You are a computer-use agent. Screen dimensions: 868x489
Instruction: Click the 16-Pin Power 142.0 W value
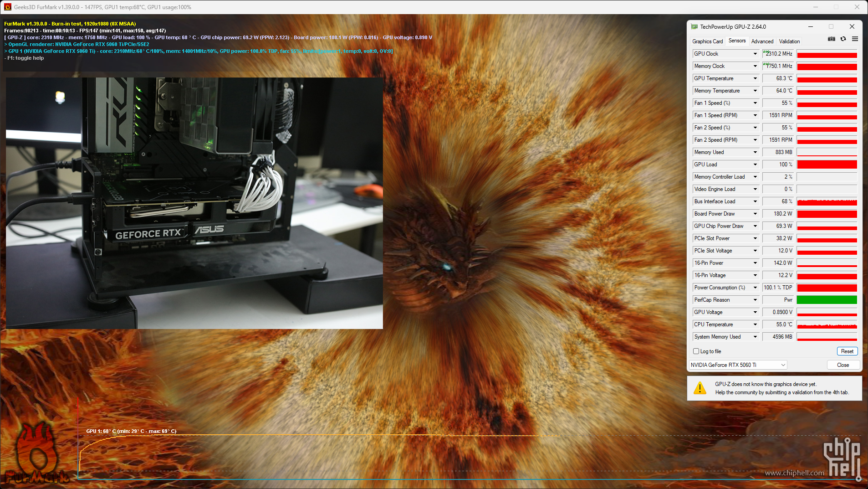coord(778,263)
